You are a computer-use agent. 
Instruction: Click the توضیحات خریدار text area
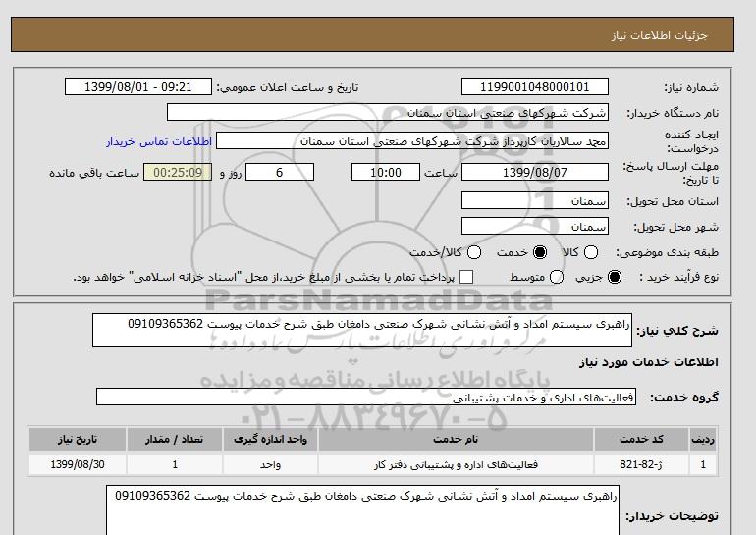click(362, 509)
